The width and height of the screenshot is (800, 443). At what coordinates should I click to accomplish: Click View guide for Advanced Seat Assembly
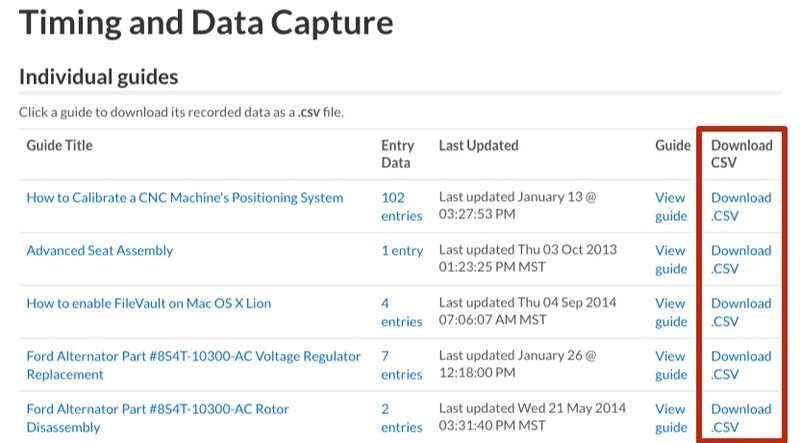[x=671, y=260]
